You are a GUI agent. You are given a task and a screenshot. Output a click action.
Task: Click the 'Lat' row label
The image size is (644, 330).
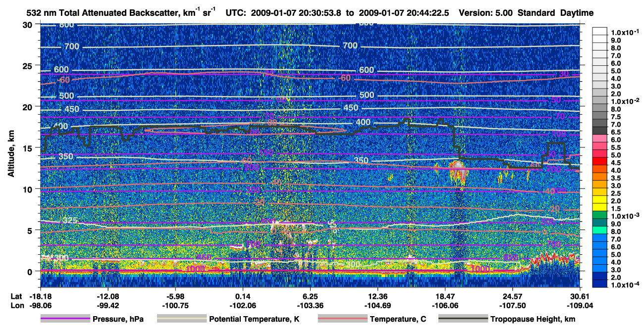[16, 296]
